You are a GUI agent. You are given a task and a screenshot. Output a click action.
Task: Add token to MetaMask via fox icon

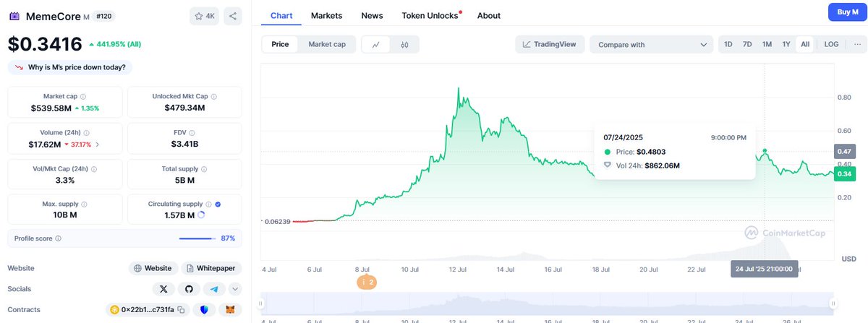(231, 309)
